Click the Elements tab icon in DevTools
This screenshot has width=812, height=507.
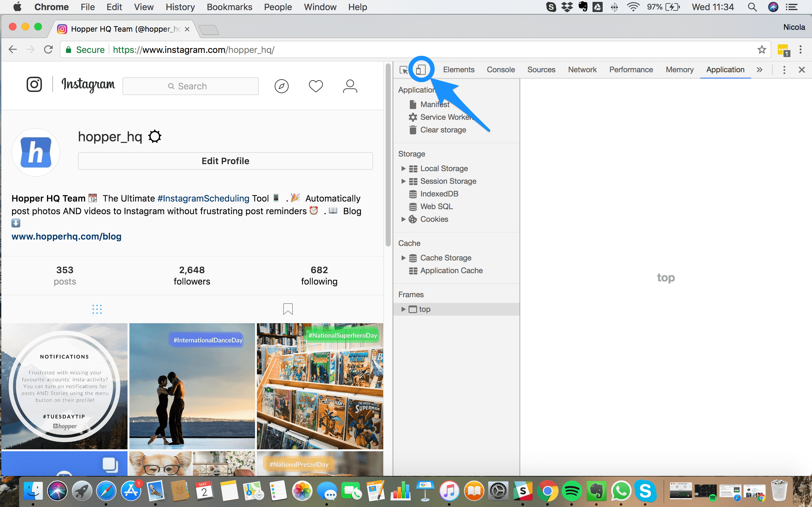point(458,69)
